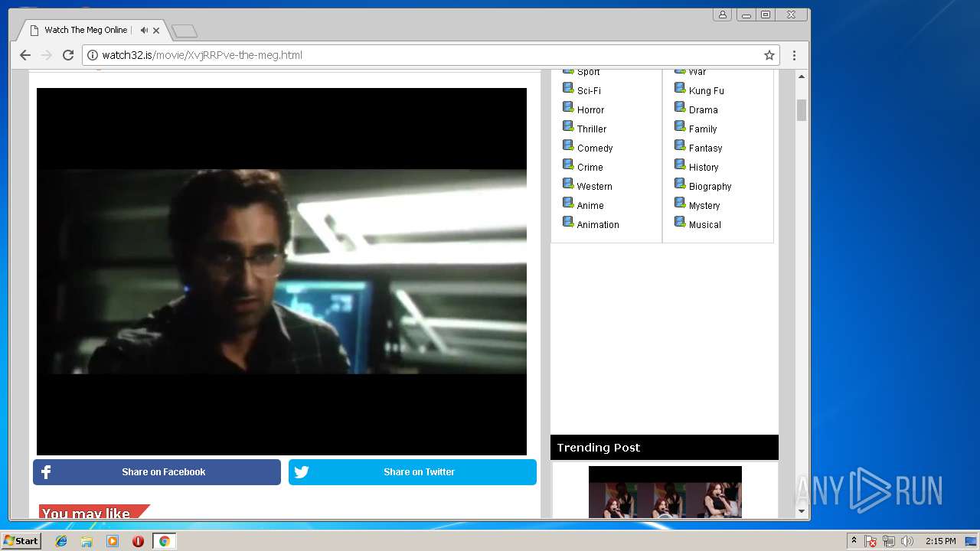Click the address bar URL field

[429, 55]
